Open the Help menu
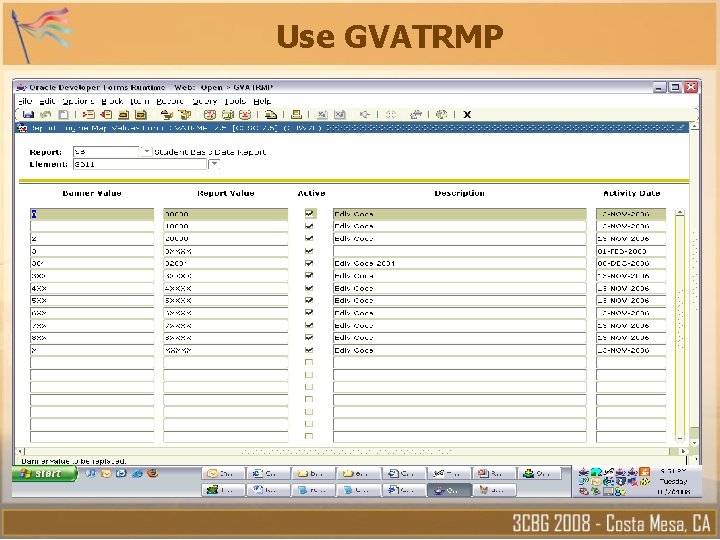 click(262, 101)
